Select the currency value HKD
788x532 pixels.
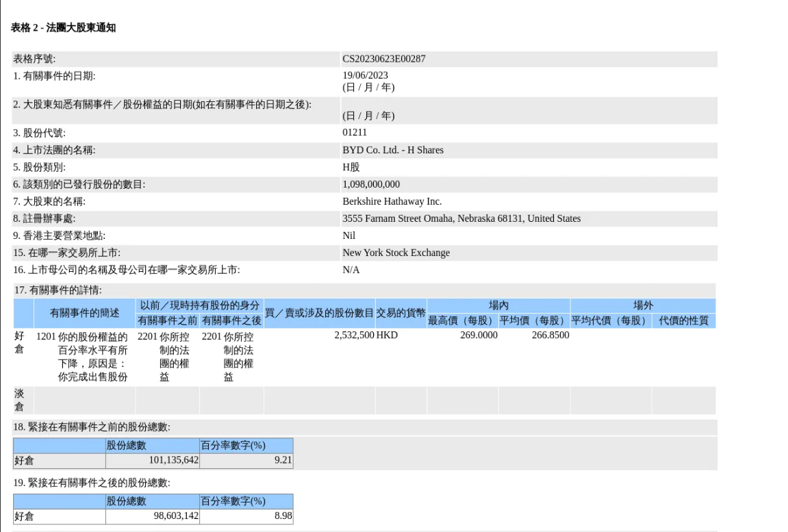pos(387,335)
